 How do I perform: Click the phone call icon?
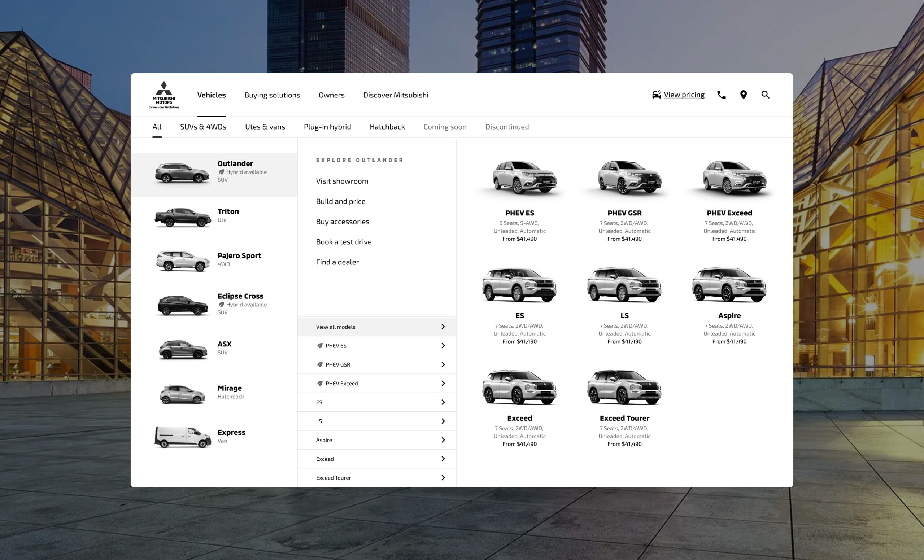[721, 95]
